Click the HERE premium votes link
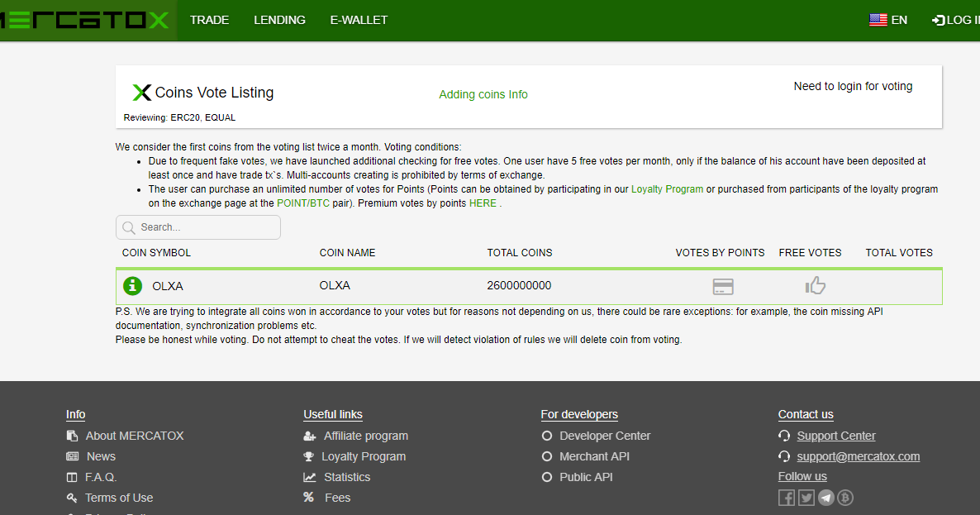Screen dimensions: 980x515 coord(483,203)
